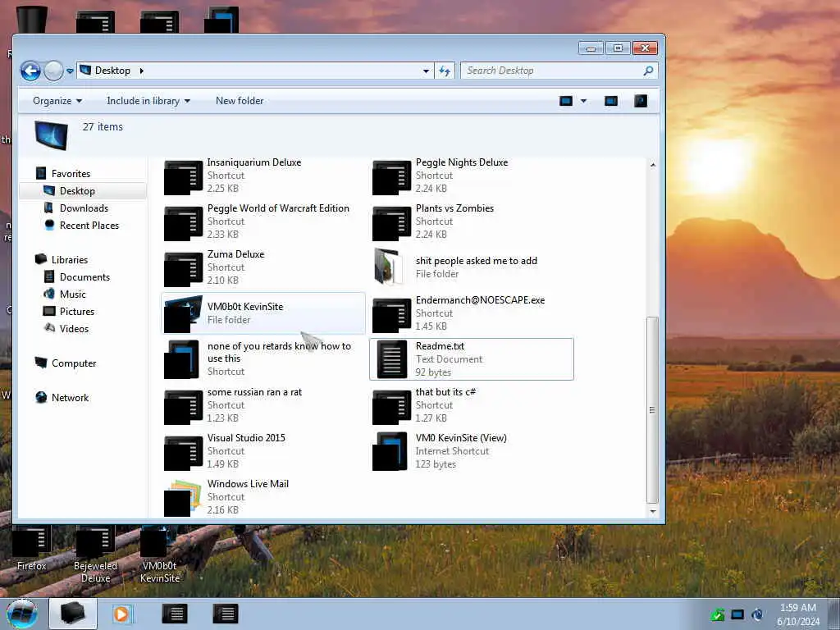
Task: Open the address bar history dropdown
Action: 426,71
